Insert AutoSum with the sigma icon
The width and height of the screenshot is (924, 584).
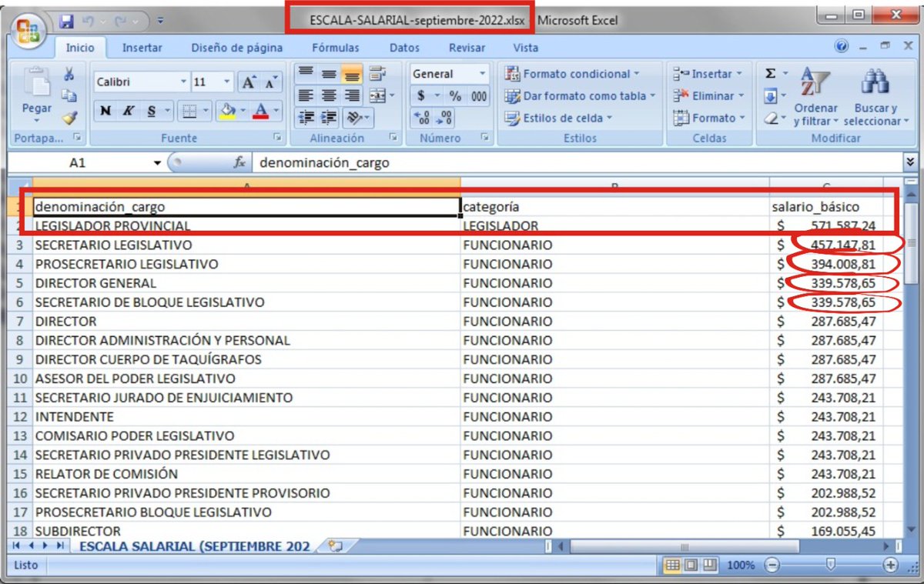tap(771, 75)
